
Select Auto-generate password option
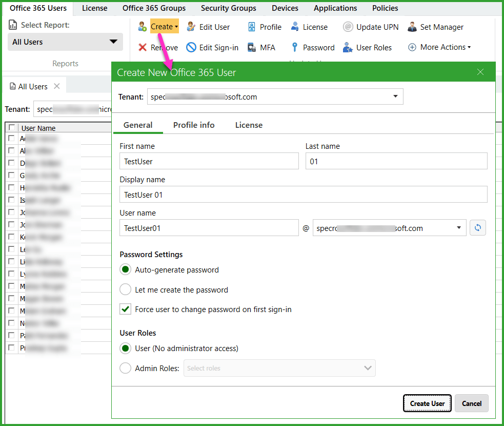(125, 269)
